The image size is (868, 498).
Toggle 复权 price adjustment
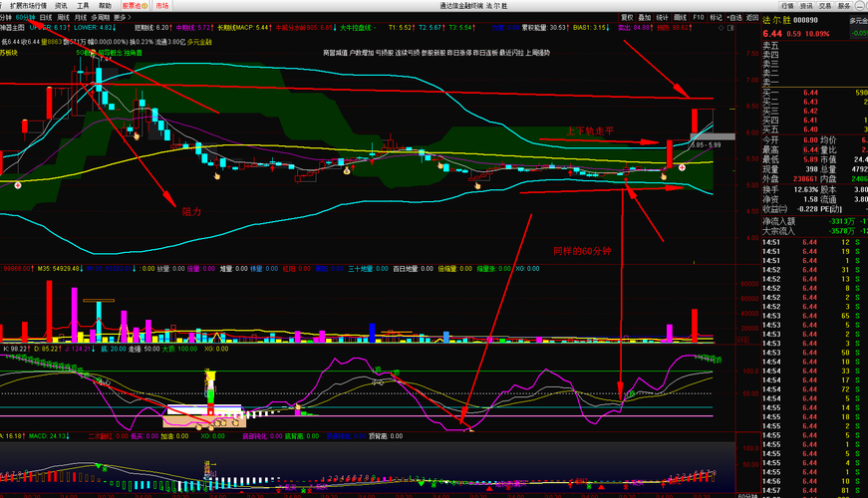[x=627, y=18]
